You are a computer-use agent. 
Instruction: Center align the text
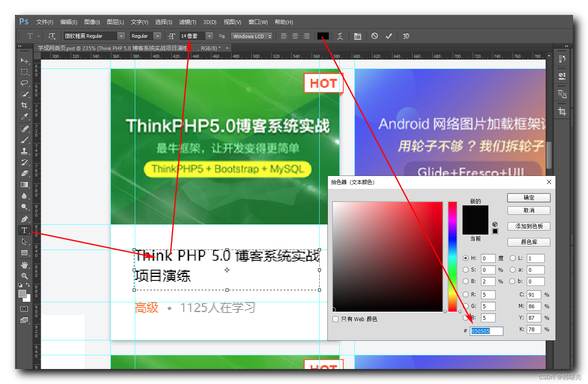coord(295,36)
